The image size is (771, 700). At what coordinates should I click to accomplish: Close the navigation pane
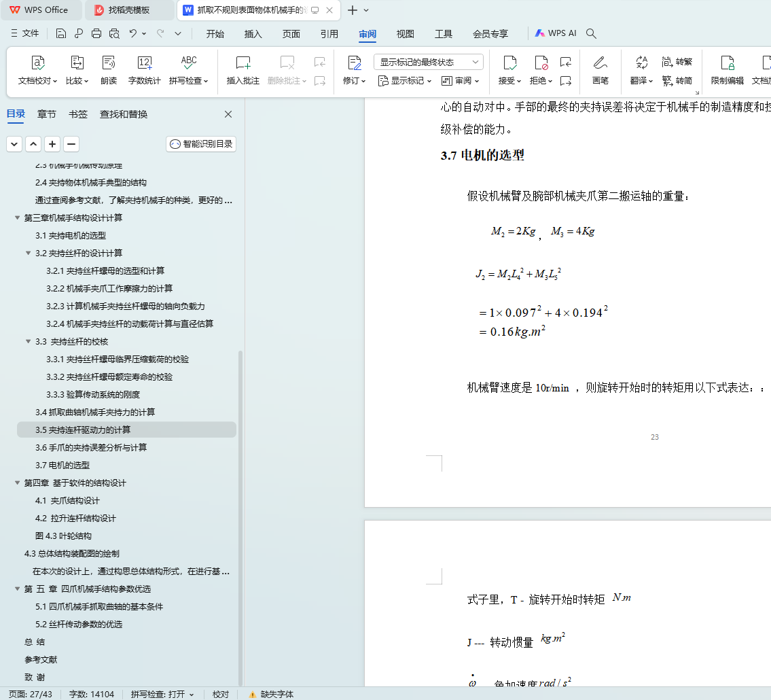[228, 114]
